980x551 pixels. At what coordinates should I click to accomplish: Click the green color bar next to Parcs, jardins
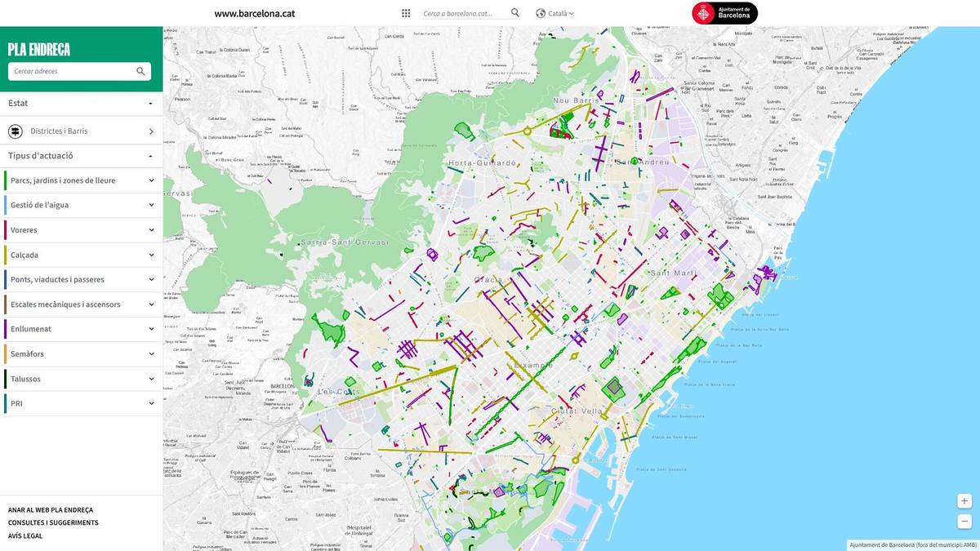3,180
